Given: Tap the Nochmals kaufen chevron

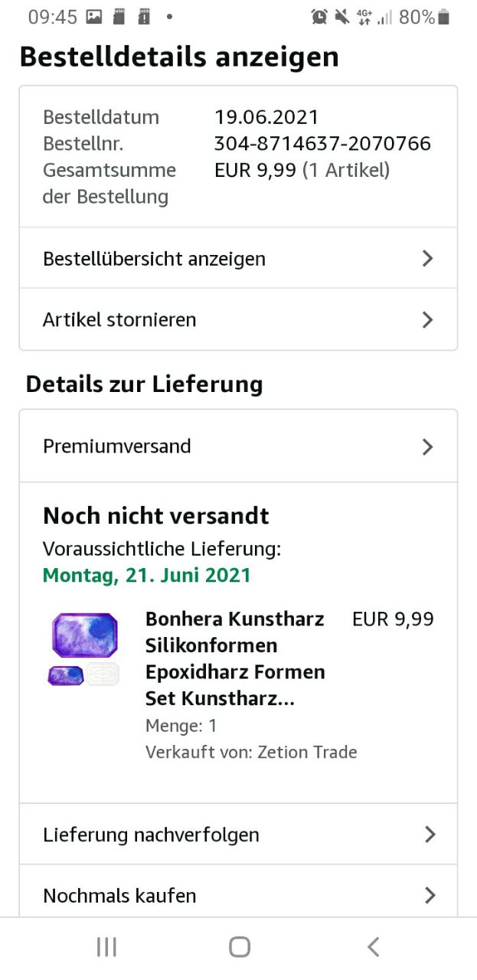Looking at the screenshot, I should point(430,895).
